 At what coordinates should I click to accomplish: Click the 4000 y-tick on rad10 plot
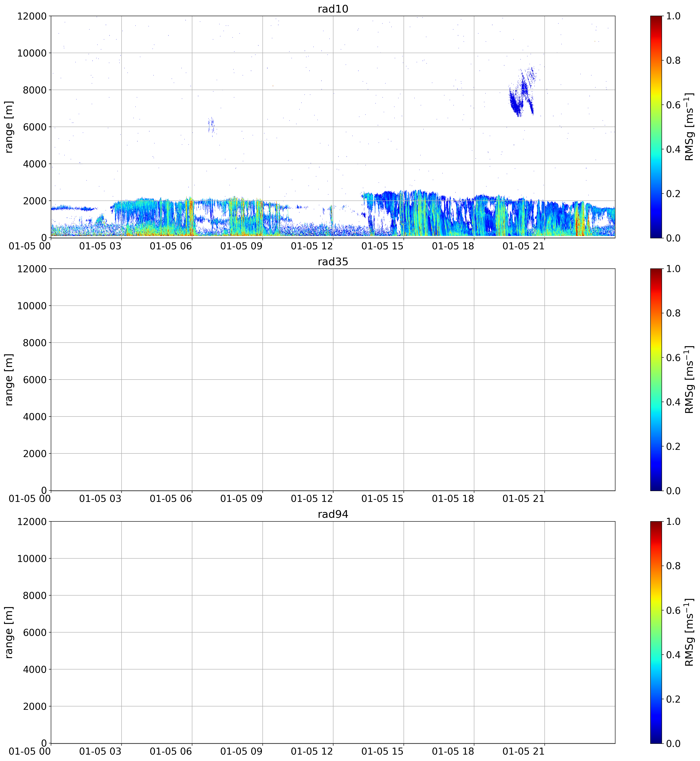[35, 164]
